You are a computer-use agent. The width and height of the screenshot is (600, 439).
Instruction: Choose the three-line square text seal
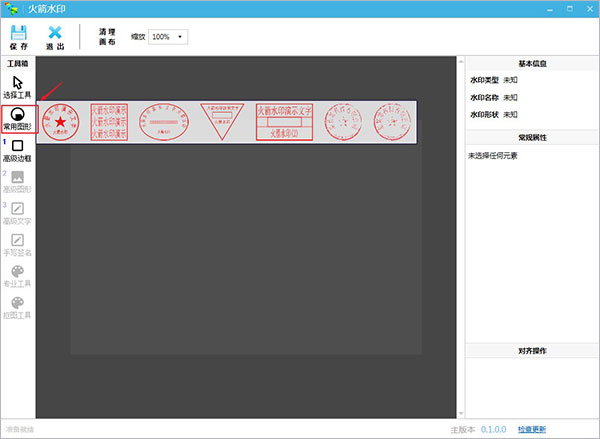(x=109, y=122)
